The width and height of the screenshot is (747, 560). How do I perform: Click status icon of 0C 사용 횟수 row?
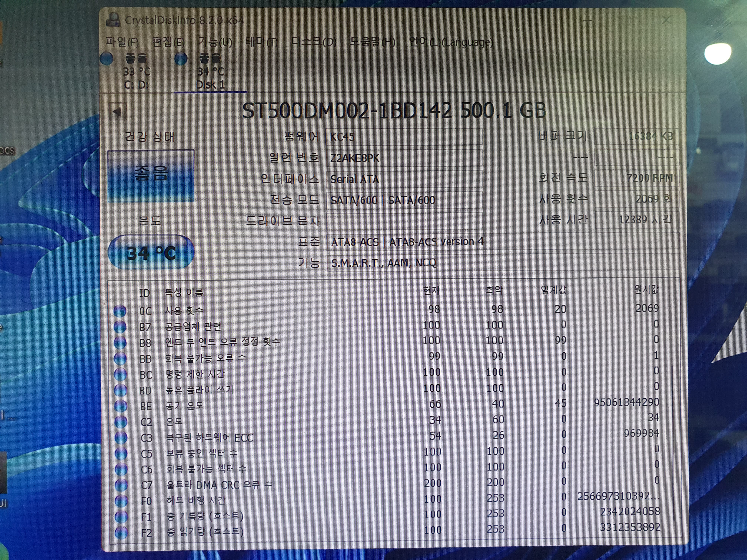click(x=119, y=311)
